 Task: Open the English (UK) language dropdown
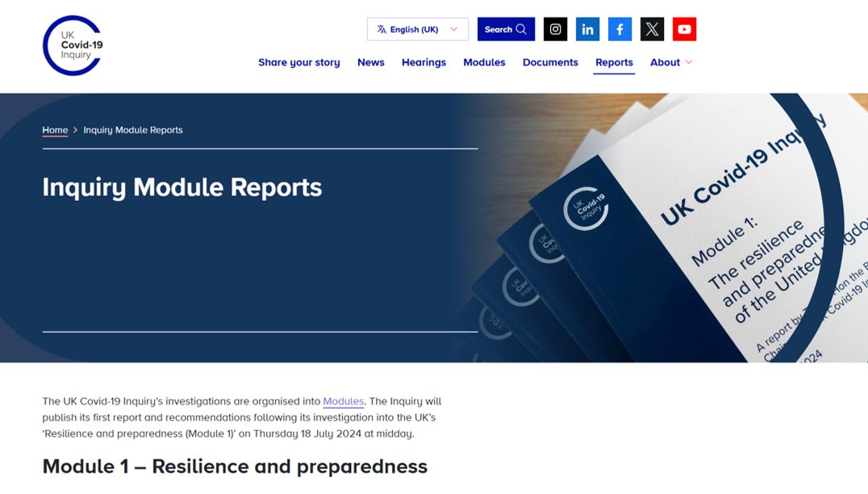click(417, 29)
